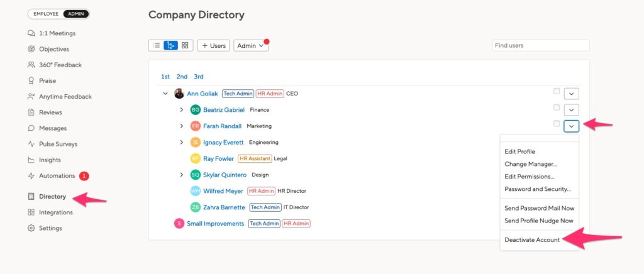Click the Find users search field
The width and height of the screenshot is (644, 274).
541,45
